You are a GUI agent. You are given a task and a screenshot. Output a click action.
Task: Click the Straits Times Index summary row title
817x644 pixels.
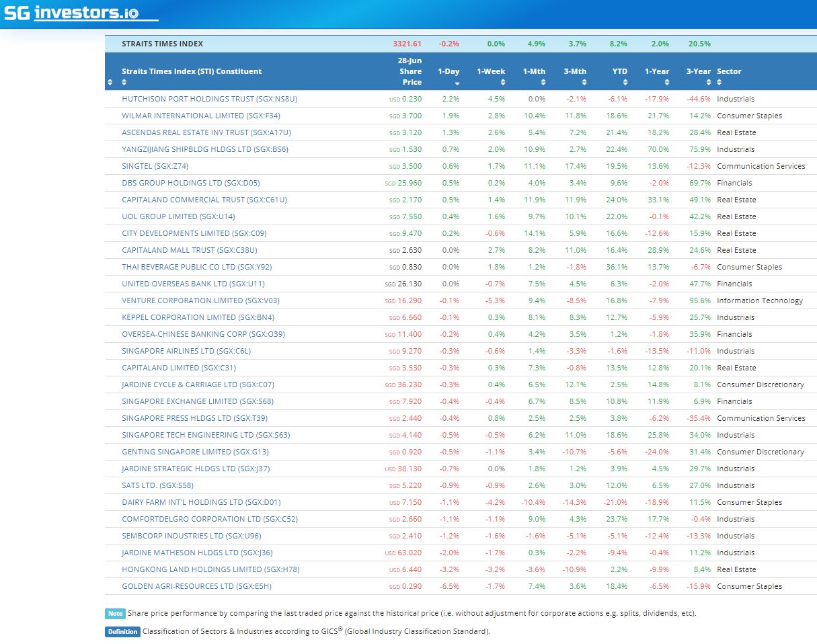tap(162, 44)
